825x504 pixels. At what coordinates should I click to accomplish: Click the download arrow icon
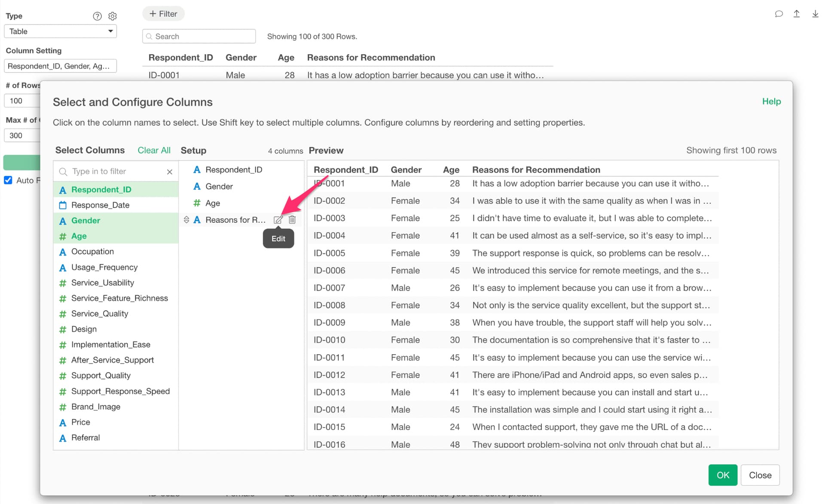(815, 14)
